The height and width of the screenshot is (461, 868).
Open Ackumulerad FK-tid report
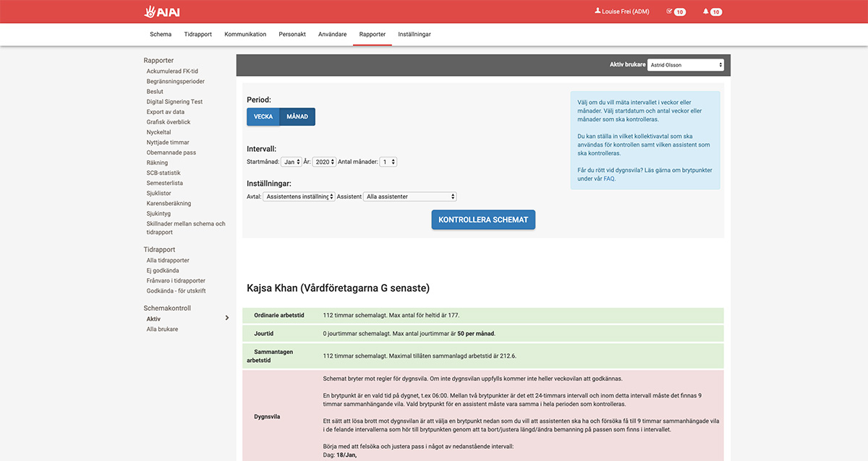click(x=172, y=72)
